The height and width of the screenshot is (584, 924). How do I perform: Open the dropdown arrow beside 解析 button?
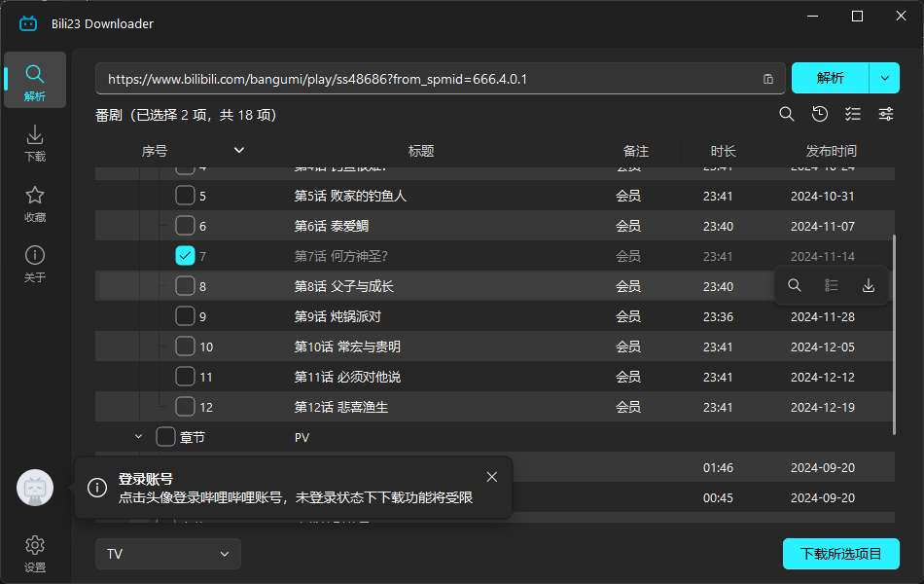[884, 78]
